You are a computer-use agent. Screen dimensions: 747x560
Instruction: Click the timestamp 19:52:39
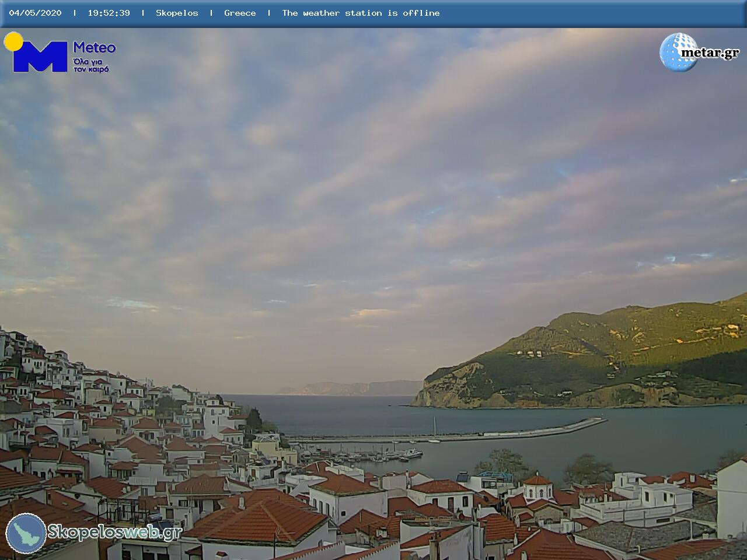(x=109, y=13)
